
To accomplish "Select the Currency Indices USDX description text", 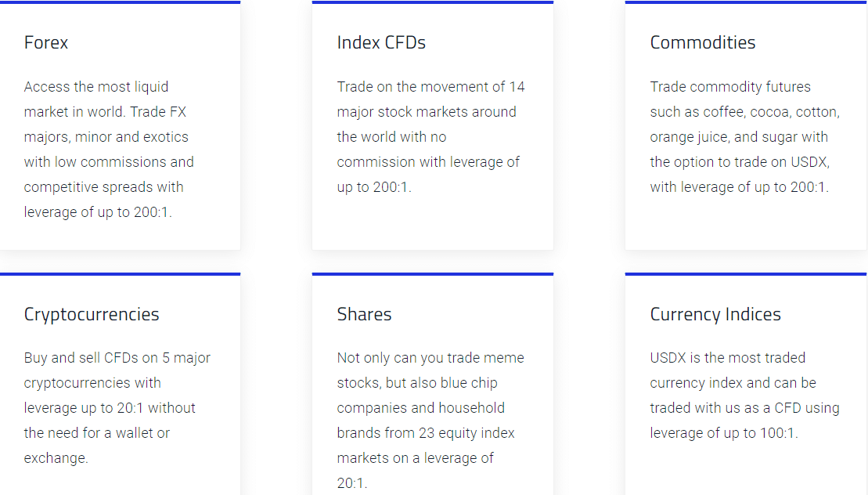I will click(744, 396).
